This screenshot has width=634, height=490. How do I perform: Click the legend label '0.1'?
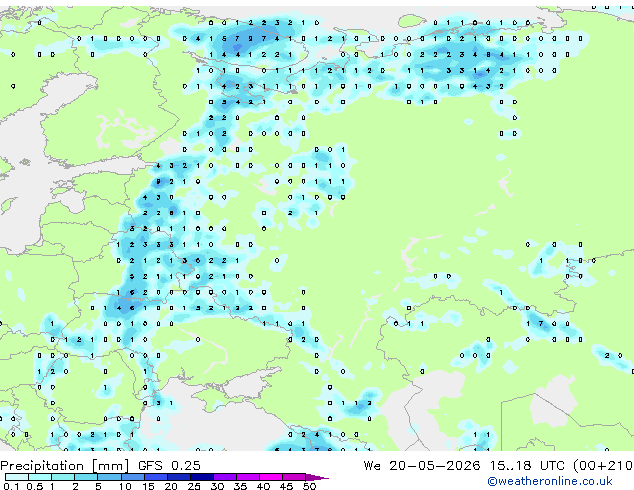pyautogui.click(x=11, y=486)
